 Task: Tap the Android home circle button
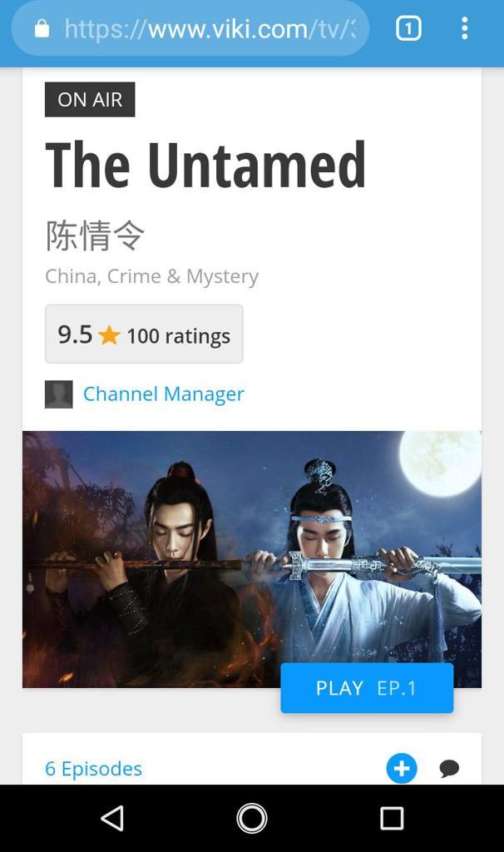[x=252, y=819]
